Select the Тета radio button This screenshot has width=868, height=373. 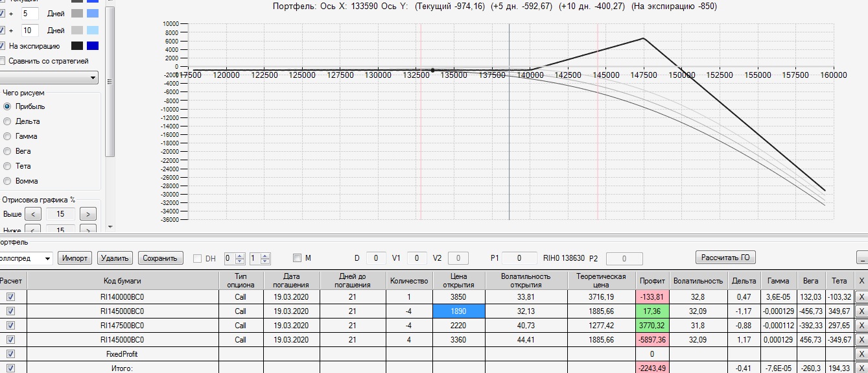tap(8, 166)
